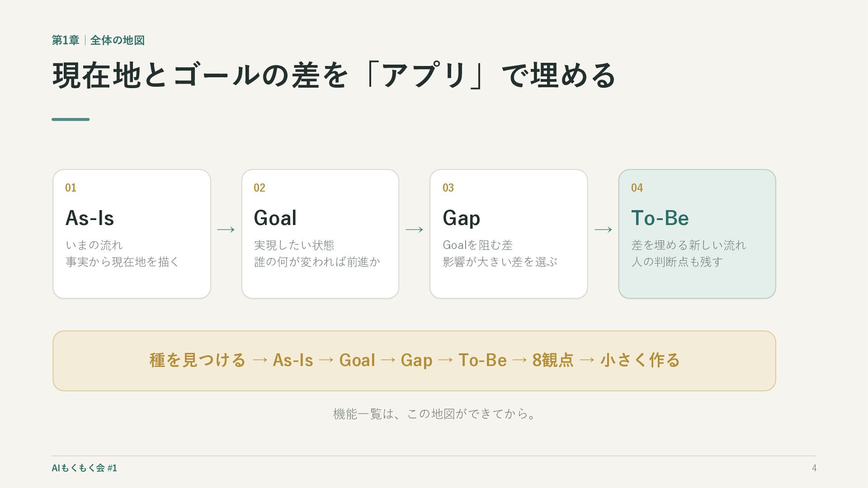This screenshot has height=488, width=868.
Task: Click the arrow between Goal and Gap
Action: pyautogui.click(x=415, y=230)
